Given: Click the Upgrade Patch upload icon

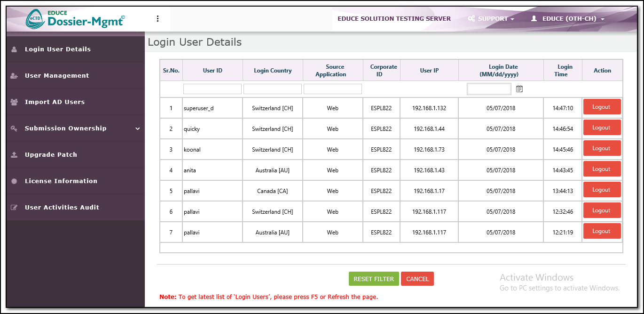Looking at the screenshot, I should coord(14,155).
